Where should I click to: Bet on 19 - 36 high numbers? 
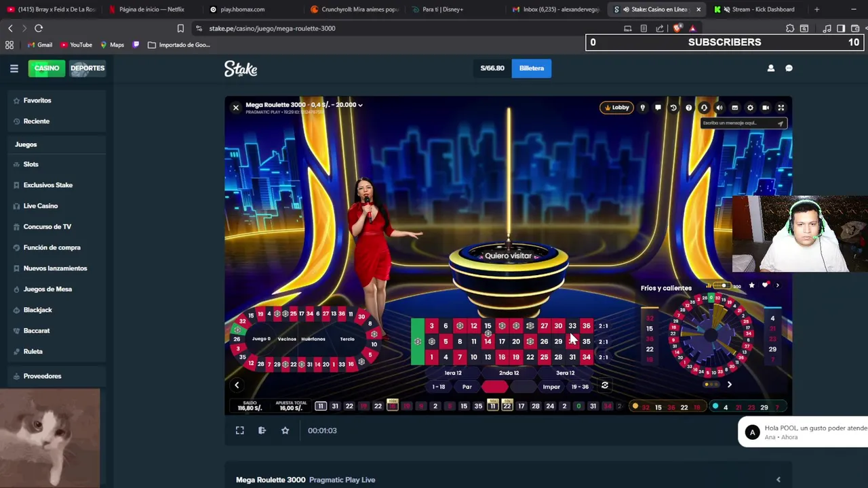[580, 387]
